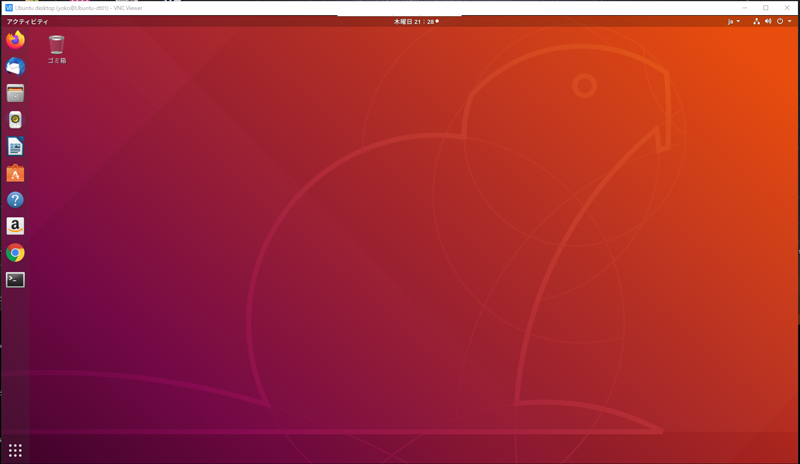Launch Rhythmbox music player
Viewport: 800px width, 464px height.
click(15, 120)
